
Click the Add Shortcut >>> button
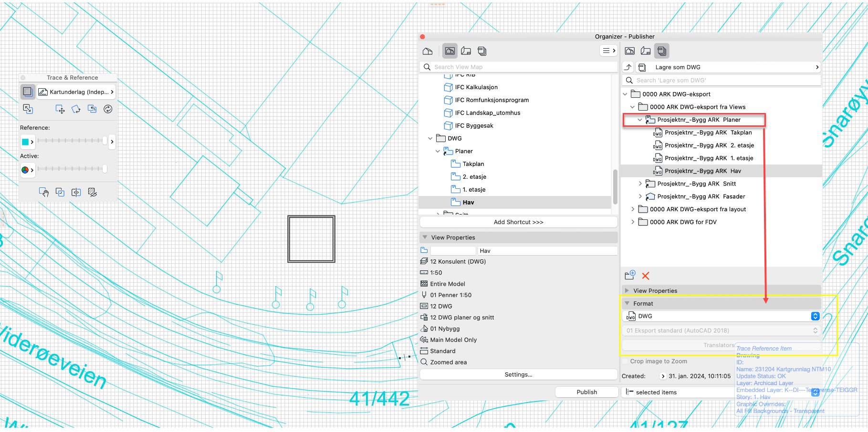(x=518, y=222)
